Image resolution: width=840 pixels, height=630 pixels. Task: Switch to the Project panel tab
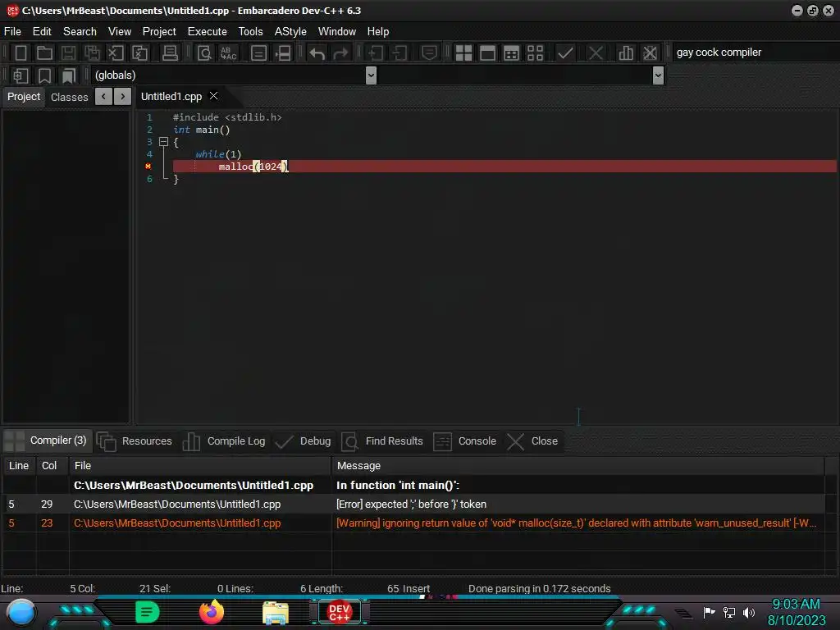tap(24, 97)
